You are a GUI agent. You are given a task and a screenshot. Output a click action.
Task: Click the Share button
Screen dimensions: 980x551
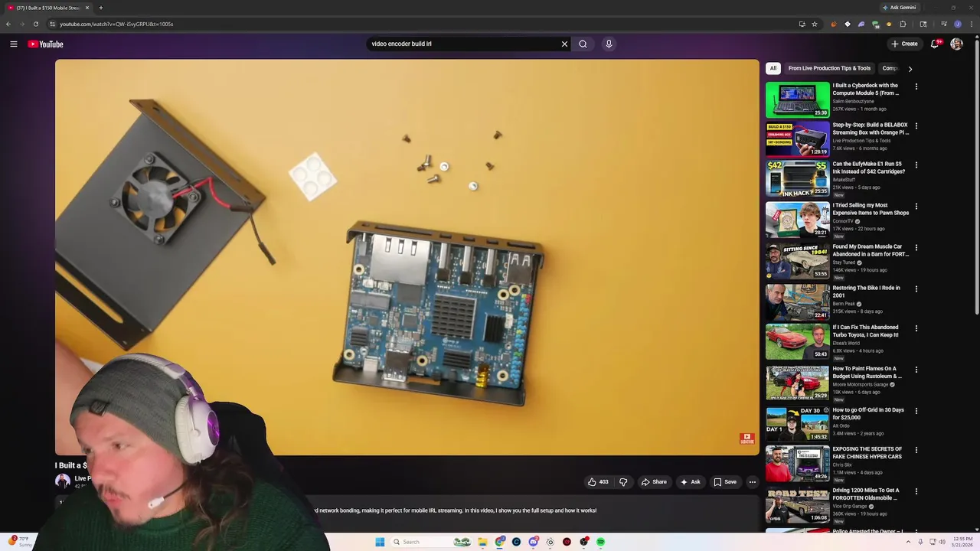[654, 482]
